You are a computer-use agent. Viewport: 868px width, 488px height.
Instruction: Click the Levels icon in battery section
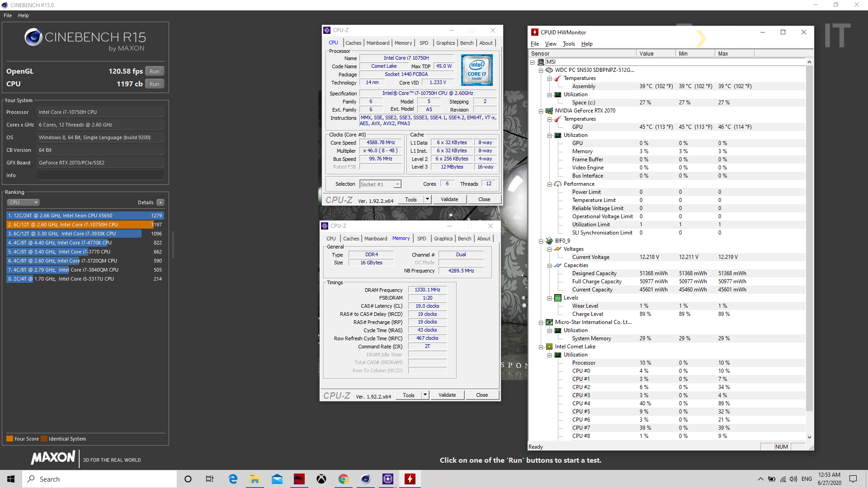(558, 298)
